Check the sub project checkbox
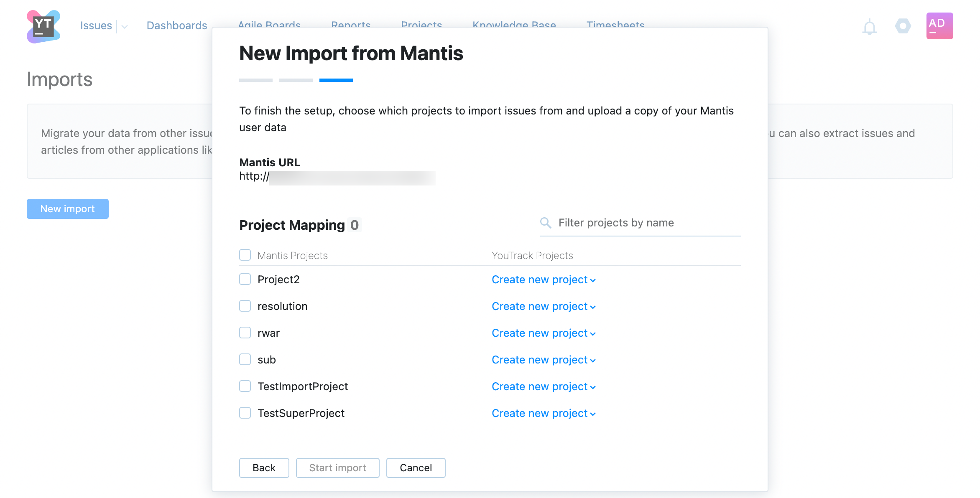Image resolution: width=980 pixels, height=498 pixels. 245,359
